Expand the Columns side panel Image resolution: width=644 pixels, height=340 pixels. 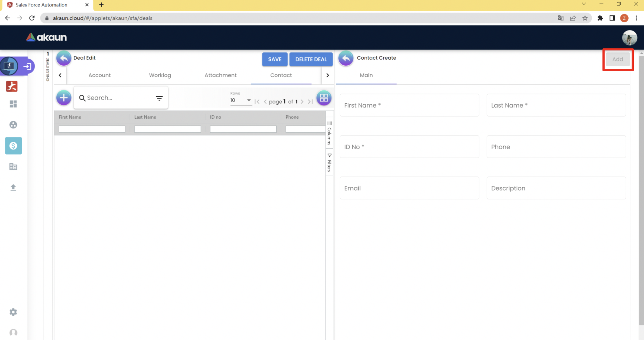[329, 133]
